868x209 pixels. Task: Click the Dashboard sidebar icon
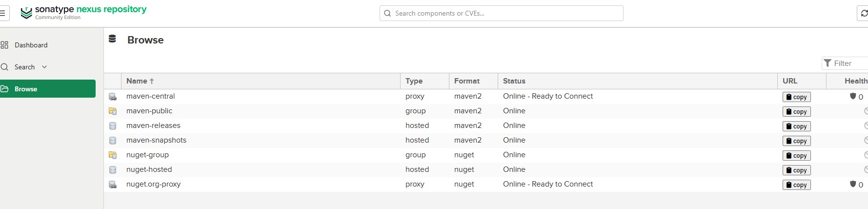coord(4,45)
